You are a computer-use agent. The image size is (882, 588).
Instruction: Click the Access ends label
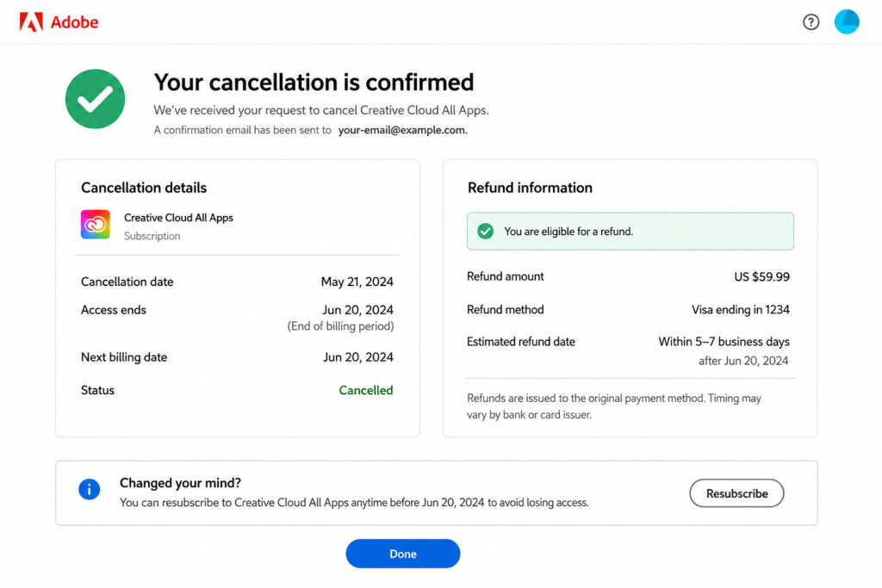pos(114,310)
